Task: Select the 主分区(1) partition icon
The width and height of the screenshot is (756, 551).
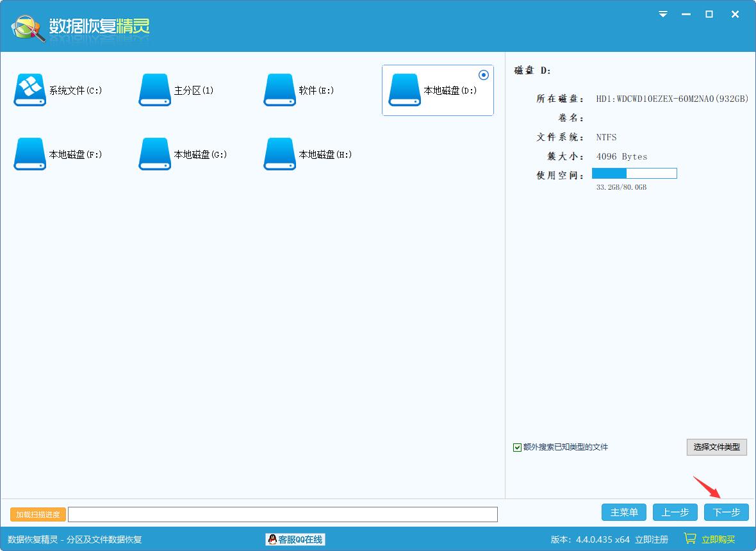Action: point(155,90)
